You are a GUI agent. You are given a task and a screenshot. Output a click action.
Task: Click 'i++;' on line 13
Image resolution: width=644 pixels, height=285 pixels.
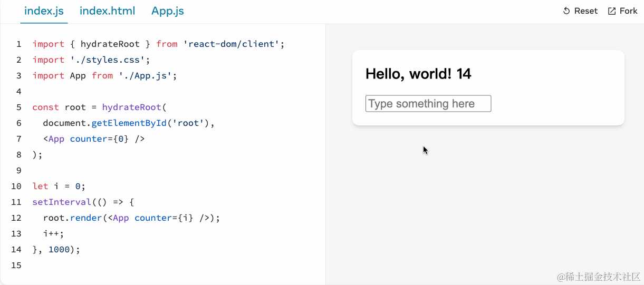54,234
